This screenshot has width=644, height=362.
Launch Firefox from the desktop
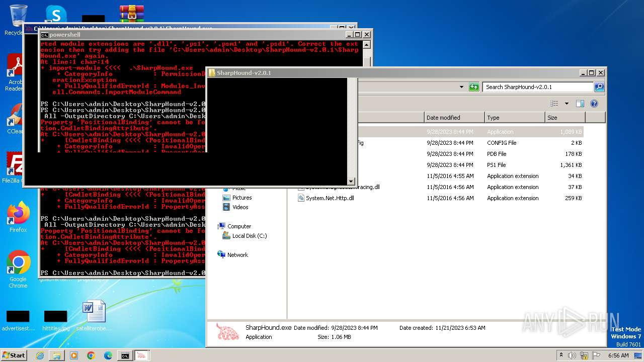(18, 217)
